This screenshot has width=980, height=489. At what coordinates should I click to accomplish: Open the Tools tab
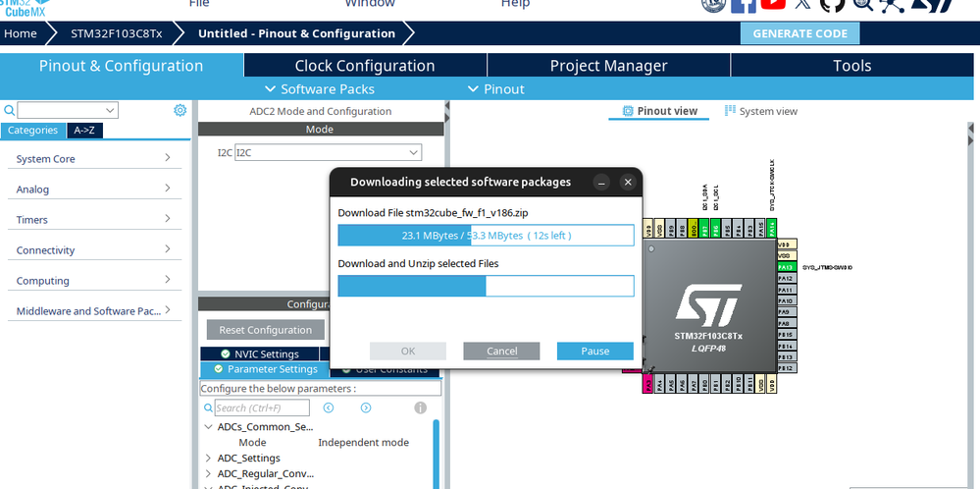pos(851,66)
